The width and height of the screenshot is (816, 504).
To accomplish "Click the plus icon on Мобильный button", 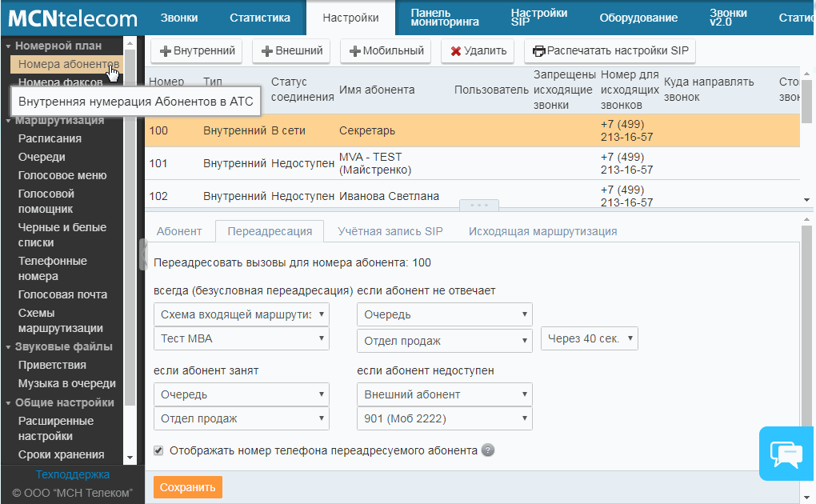I will coord(355,51).
